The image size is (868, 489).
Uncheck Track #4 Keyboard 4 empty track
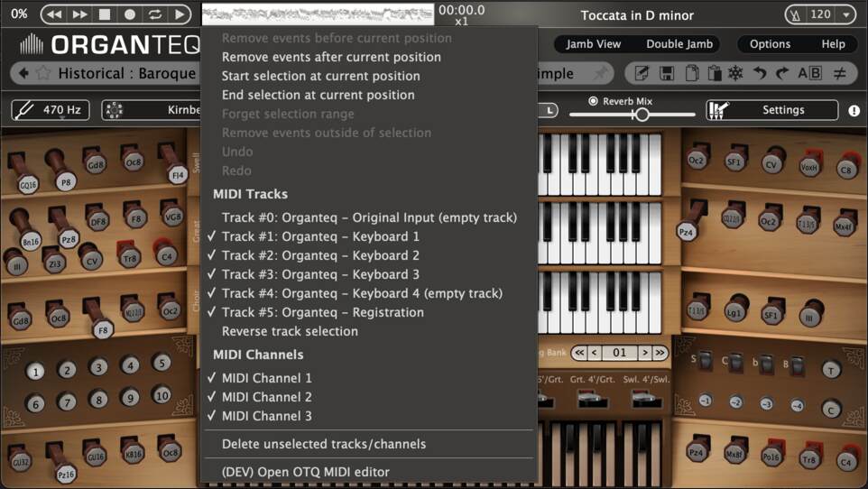369,293
